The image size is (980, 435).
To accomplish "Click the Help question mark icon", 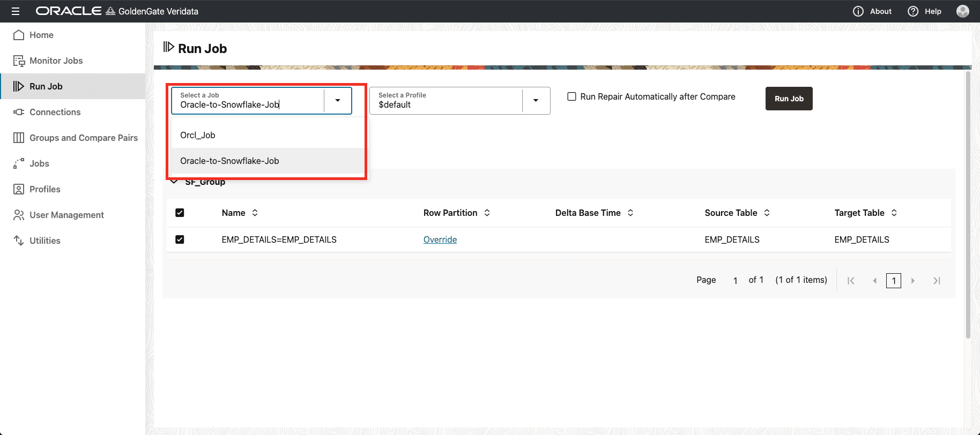I will pyautogui.click(x=913, y=11).
